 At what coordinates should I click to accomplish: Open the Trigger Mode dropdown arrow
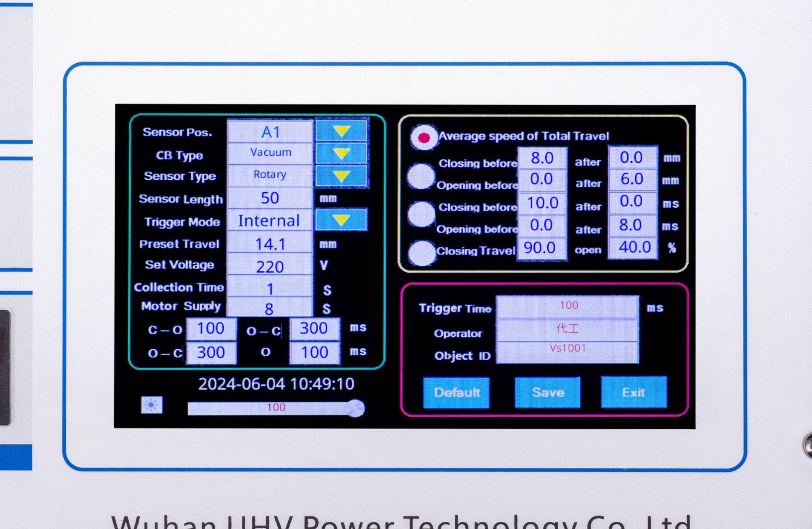click(341, 220)
